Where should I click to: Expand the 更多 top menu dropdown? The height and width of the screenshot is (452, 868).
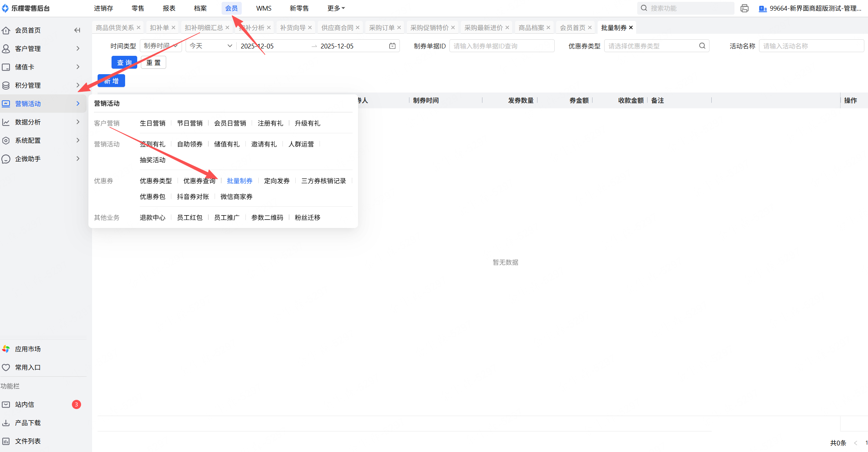(x=336, y=8)
